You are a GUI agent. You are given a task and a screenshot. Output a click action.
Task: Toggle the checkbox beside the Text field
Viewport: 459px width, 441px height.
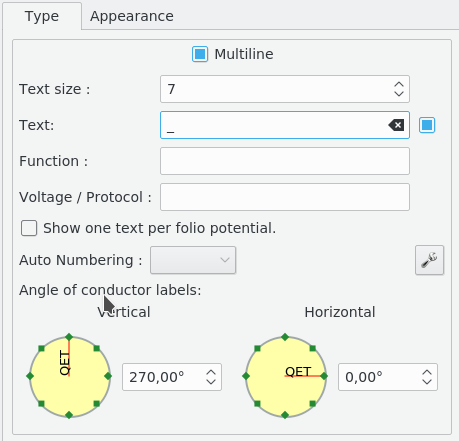(427, 125)
